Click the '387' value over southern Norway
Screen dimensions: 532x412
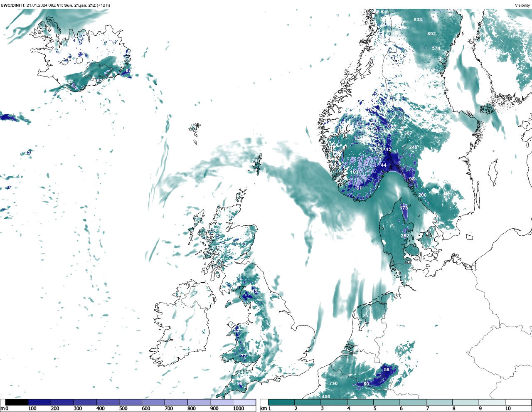point(408,133)
